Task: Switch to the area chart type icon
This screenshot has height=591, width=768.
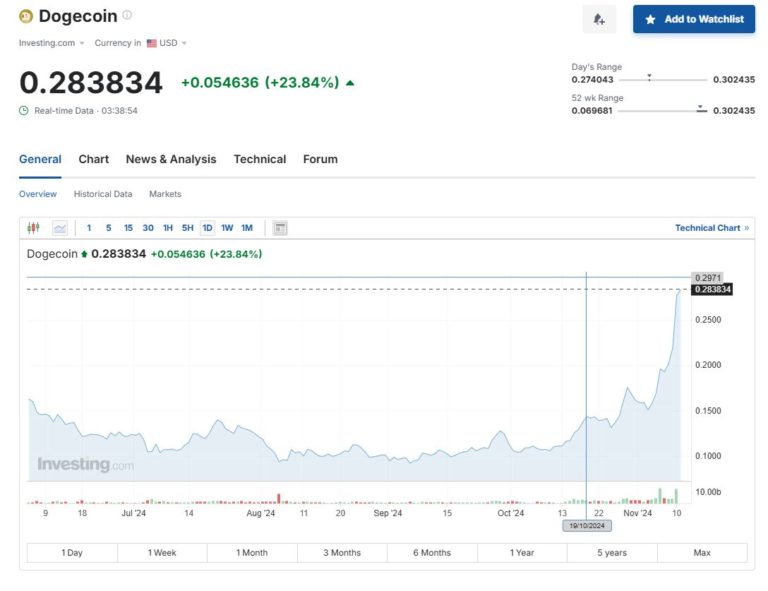Action: point(60,228)
